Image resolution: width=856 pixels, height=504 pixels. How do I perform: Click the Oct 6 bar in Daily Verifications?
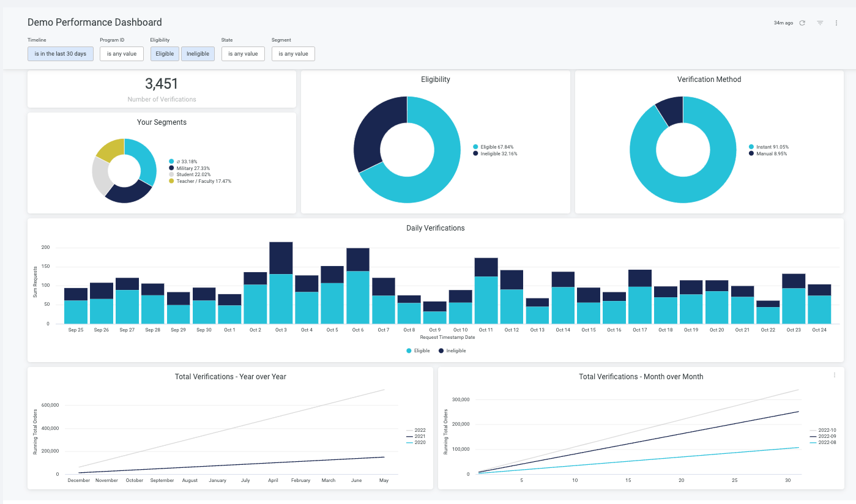coord(358,286)
